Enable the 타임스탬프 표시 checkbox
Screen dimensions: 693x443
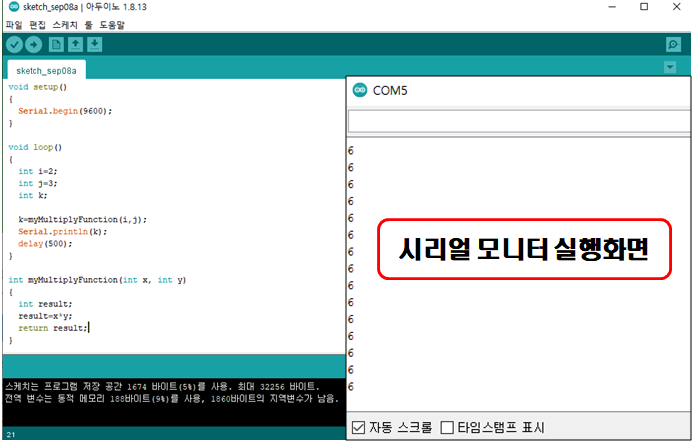447,428
